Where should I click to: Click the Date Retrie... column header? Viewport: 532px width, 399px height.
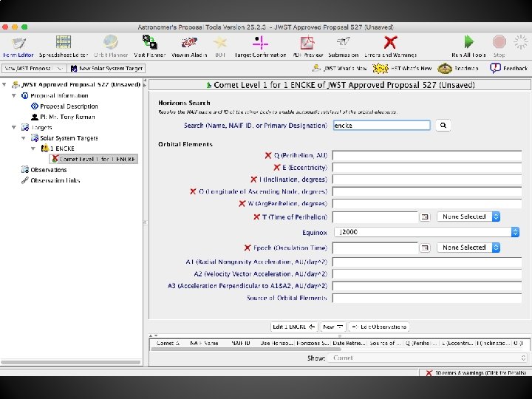click(x=349, y=343)
